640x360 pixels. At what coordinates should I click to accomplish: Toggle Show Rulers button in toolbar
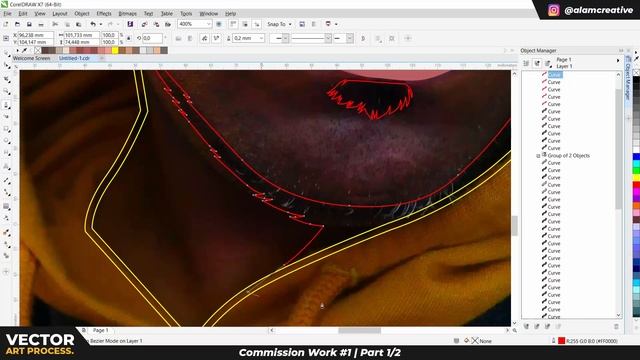(233, 24)
